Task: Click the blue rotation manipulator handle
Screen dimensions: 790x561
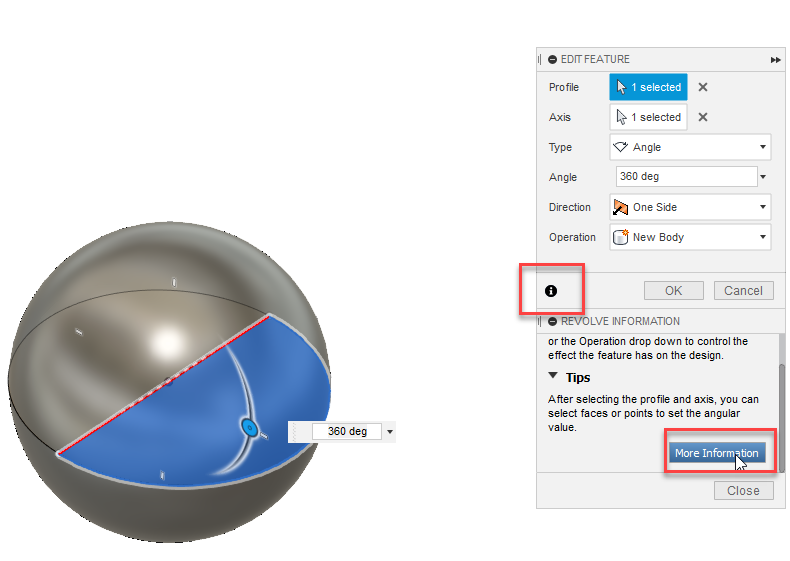Action: coord(249,428)
